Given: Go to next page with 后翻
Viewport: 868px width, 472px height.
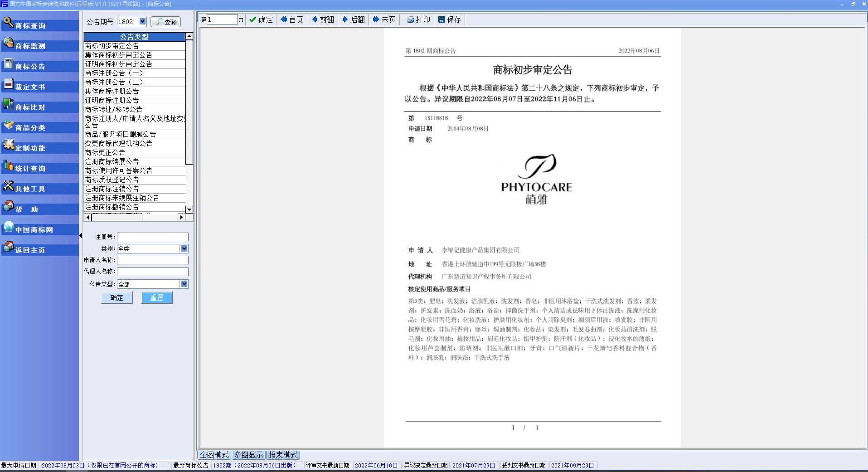Looking at the screenshot, I should click(354, 19).
